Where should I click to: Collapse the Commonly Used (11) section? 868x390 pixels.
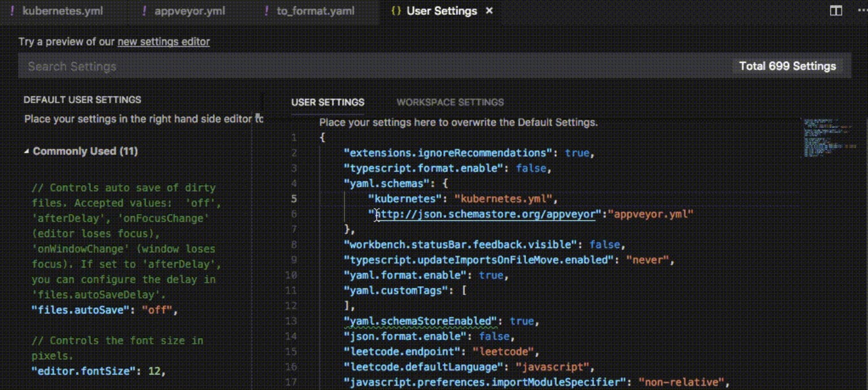[x=81, y=151]
